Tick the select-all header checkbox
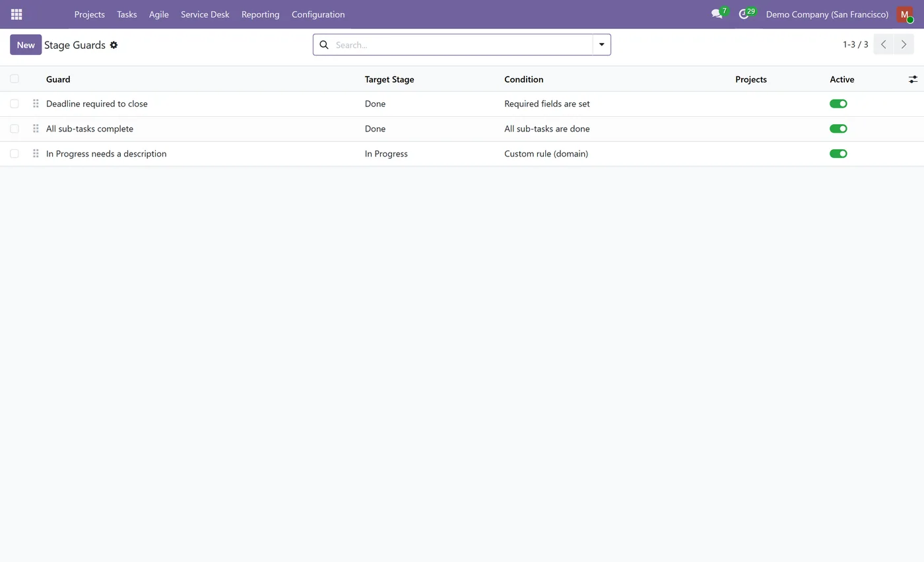The height and width of the screenshot is (562, 924). click(x=15, y=79)
